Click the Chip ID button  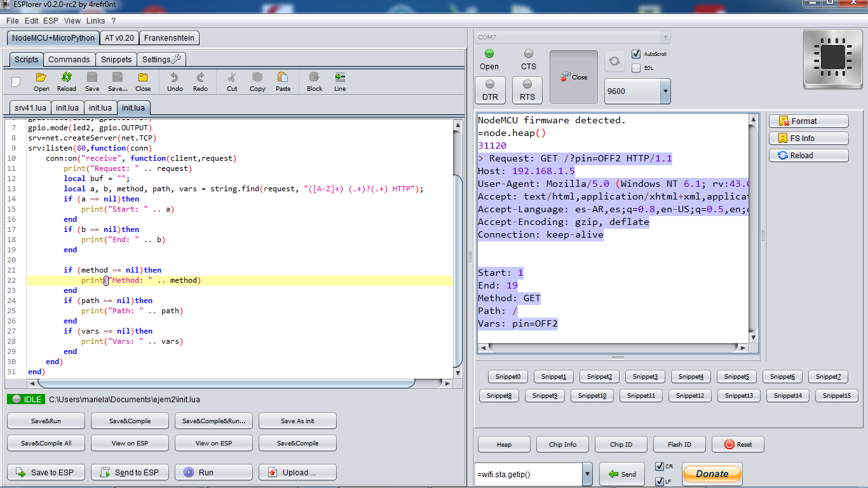[x=621, y=444]
